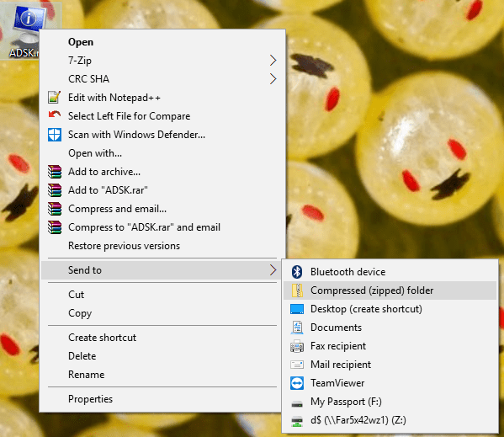Image resolution: width=504 pixels, height=437 pixels.
Task: Choose Create shortcut
Action: (162, 338)
